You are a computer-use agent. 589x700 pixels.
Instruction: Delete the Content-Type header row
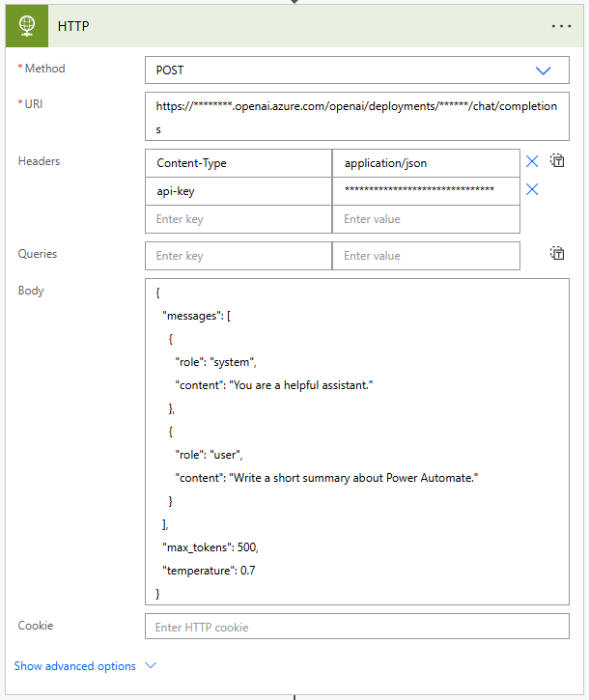click(x=532, y=162)
